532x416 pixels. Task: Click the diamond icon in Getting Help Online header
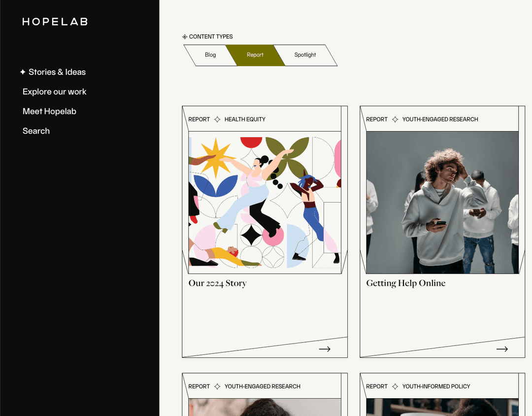coord(395,119)
